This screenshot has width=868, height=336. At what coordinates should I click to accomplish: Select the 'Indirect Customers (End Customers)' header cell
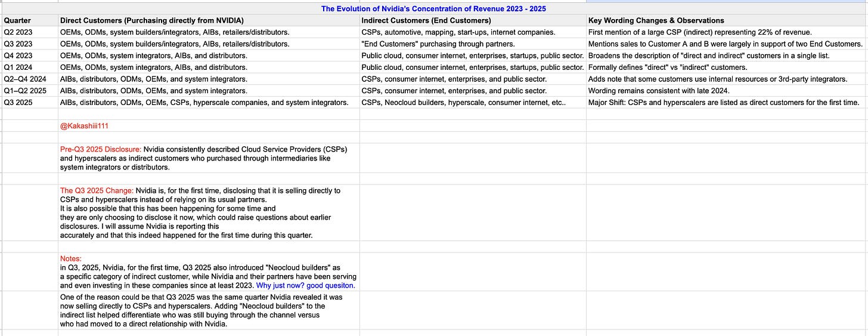pyautogui.click(x=473, y=20)
